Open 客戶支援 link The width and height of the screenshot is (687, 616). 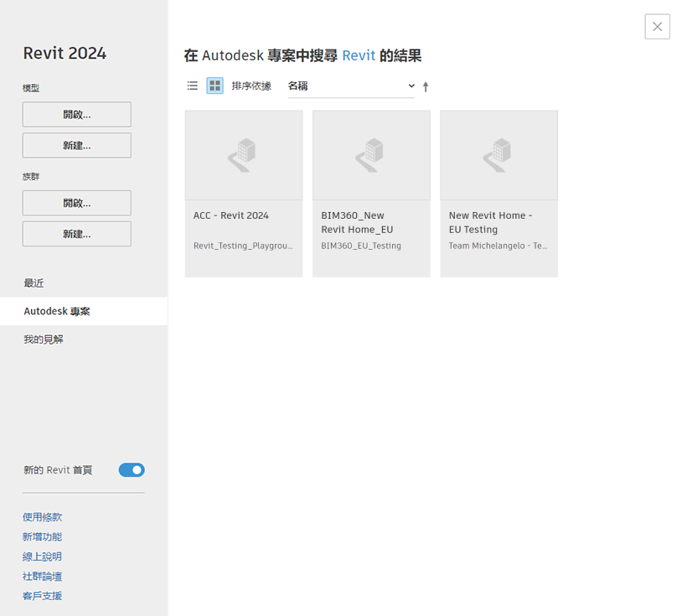pos(42,596)
